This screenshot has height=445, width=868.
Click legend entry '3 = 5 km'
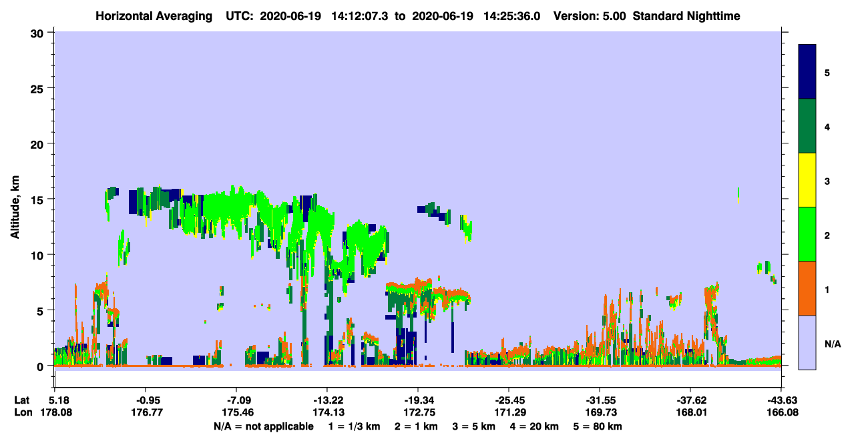point(473,426)
